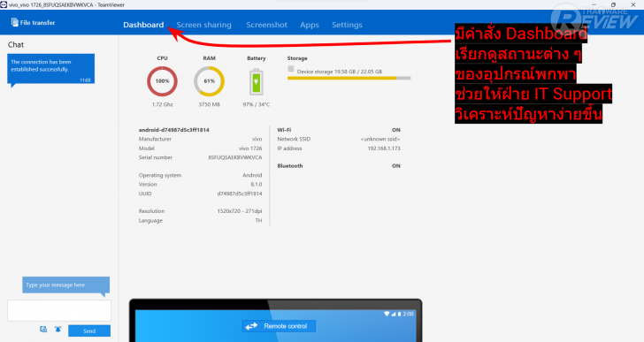Screen dimensions: 644x342
Task: Select serial number 8SFUQSAEKBVWKVCA
Action: 235,157
